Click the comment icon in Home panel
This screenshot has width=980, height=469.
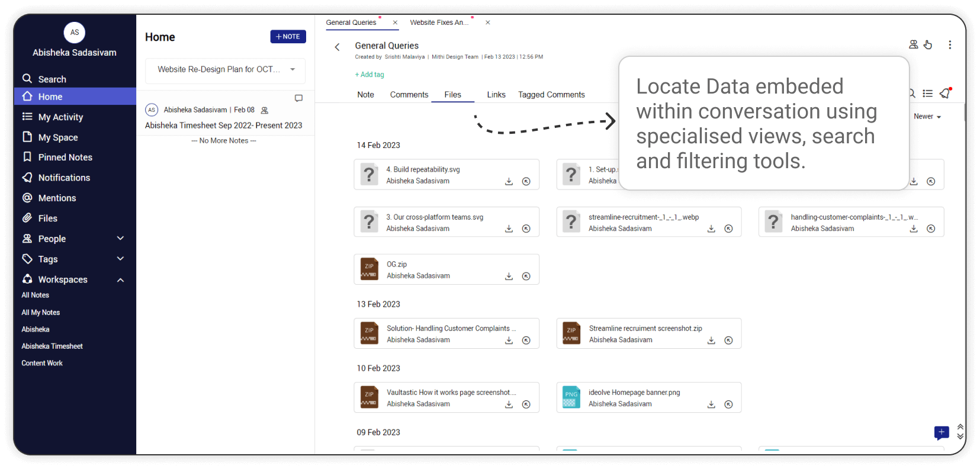[298, 98]
